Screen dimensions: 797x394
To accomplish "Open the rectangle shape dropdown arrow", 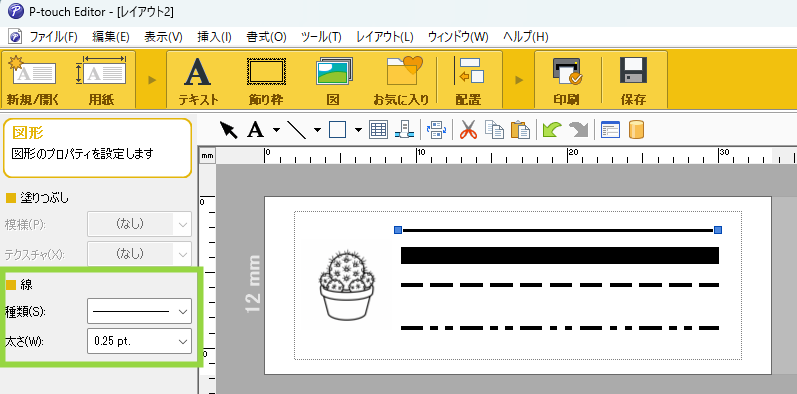I will point(358,130).
